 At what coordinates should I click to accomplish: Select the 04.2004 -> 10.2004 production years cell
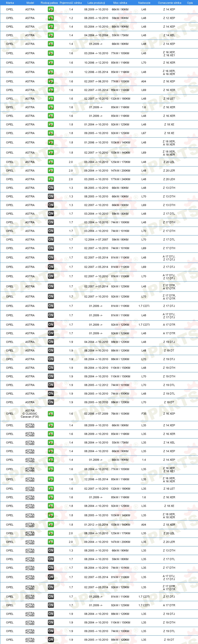pos(96,35)
